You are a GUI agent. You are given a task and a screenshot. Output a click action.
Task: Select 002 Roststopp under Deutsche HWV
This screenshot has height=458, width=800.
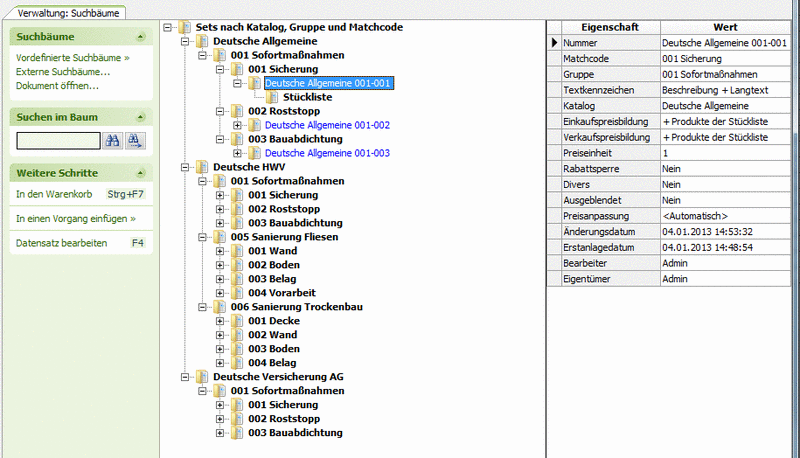[x=284, y=209]
